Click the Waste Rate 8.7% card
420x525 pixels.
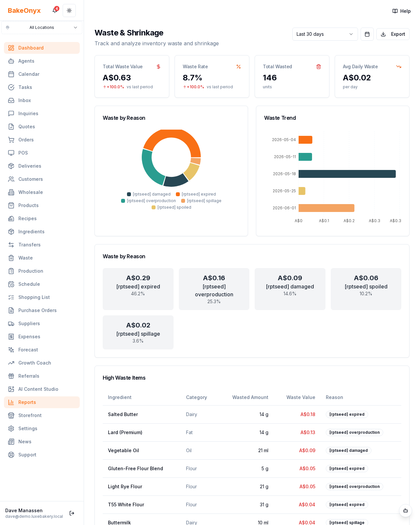(212, 76)
